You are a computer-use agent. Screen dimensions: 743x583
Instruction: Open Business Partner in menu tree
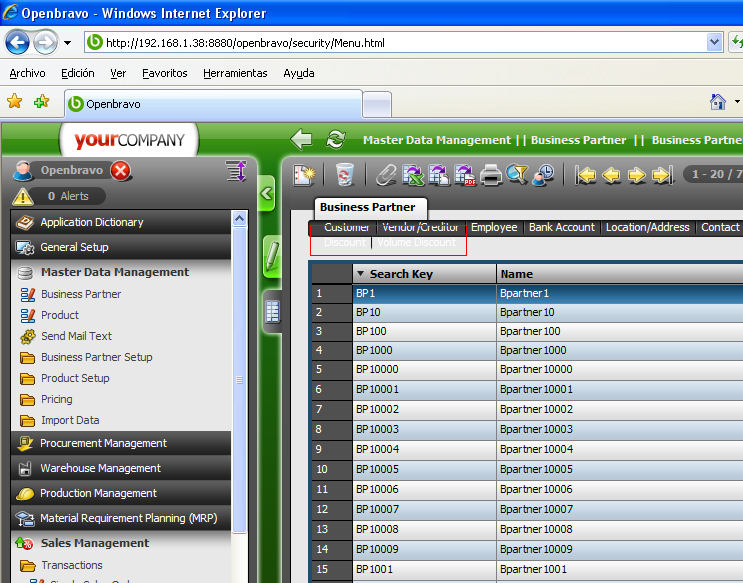(x=81, y=294)
